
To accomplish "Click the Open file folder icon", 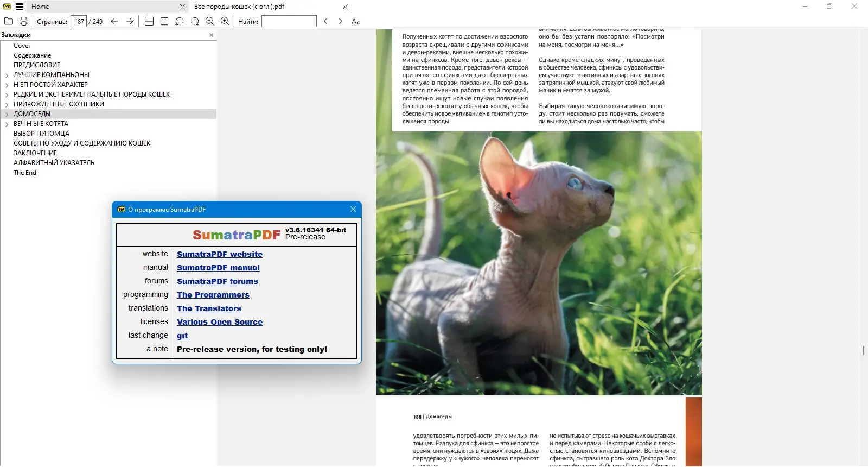I will (9, 21).
